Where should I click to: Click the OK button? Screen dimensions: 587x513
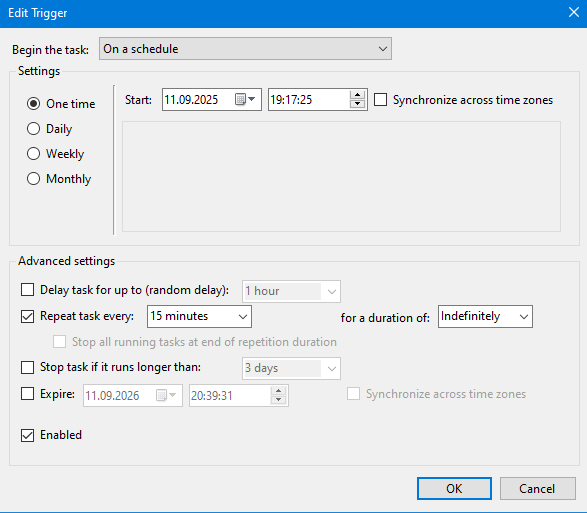click(454, 488)
